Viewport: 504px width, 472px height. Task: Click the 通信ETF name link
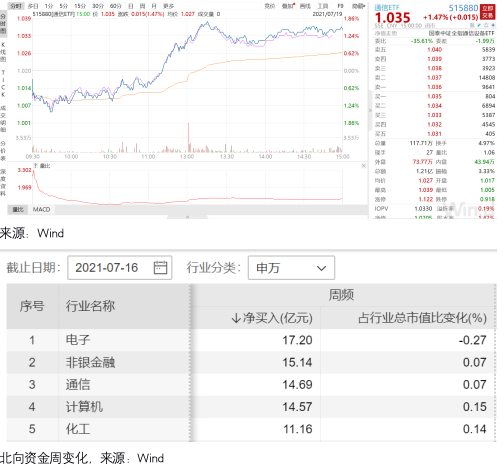[387, 8]
